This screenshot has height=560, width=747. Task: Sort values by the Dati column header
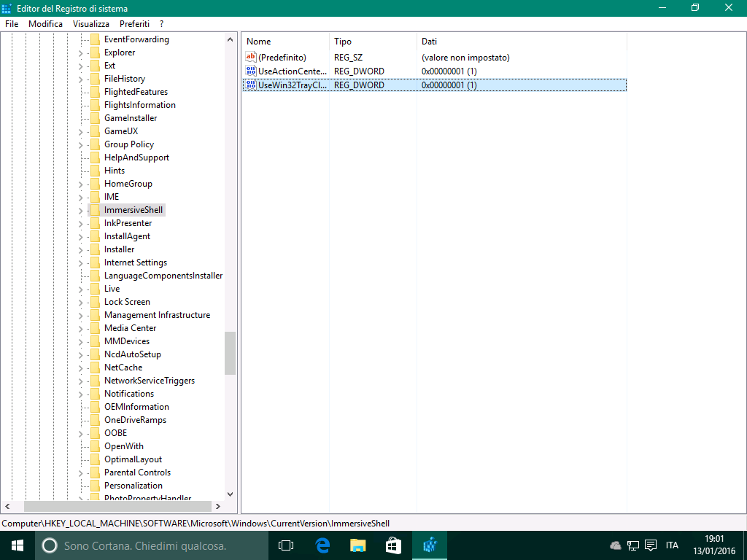(x=522, y=42)
